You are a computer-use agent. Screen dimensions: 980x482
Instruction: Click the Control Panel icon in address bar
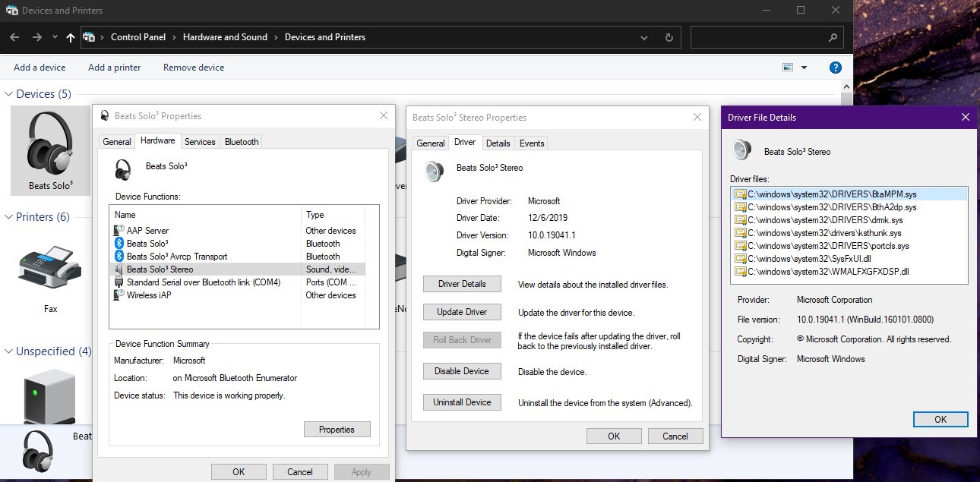tap(89, 37)
